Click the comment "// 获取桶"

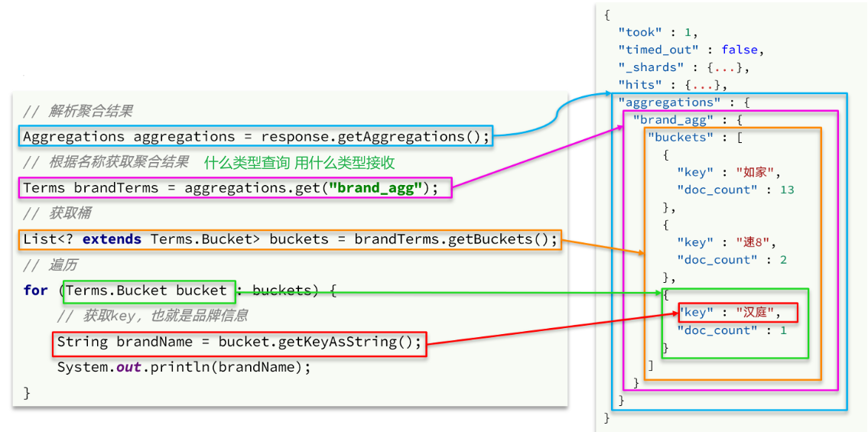click(x=57, y=213)
